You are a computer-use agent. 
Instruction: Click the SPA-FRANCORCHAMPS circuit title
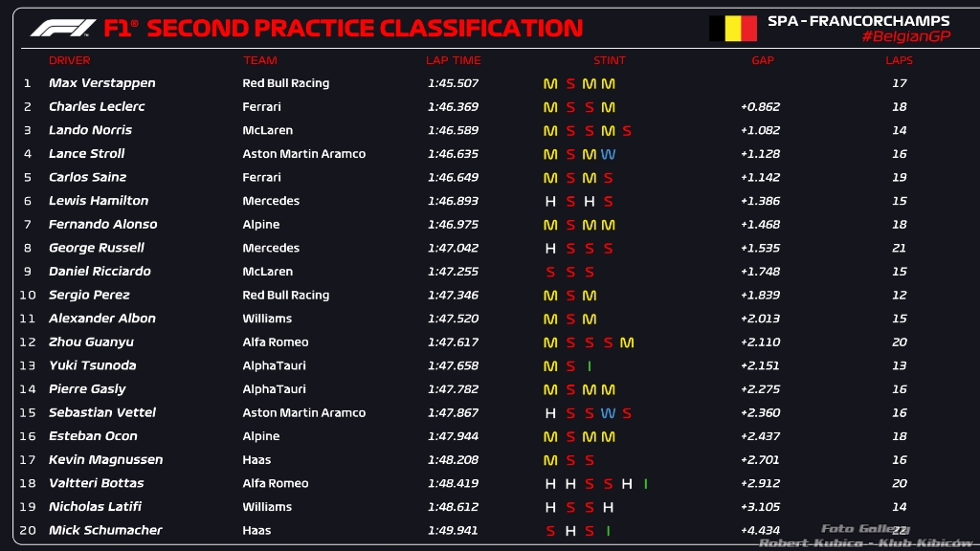click(857, 20)
